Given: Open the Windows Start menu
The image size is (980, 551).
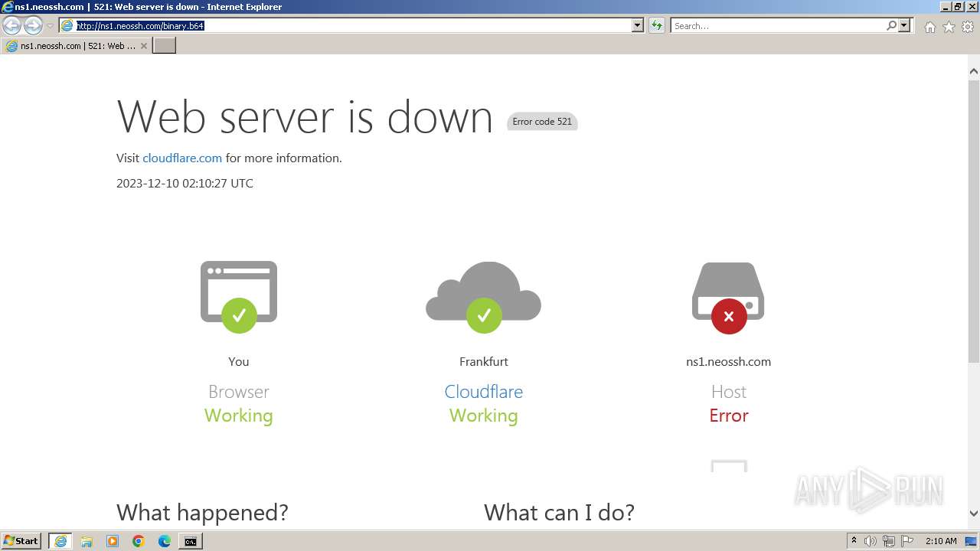Looking at the screenshot, I should coord(21,541).
